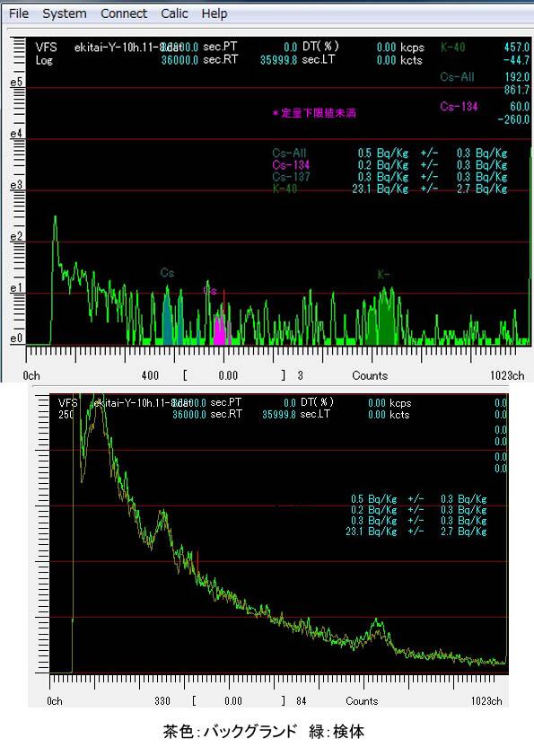This screenshot has width=534, height=756.
Task: Open the Calic menu
Action: tap(174, 13)
